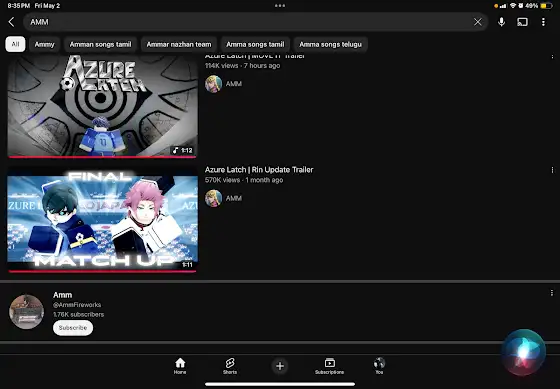Image resolution: width=560 pixels, height=389 pixels.
Task: Select the All filter chip
Action: [x=15, y=44]
